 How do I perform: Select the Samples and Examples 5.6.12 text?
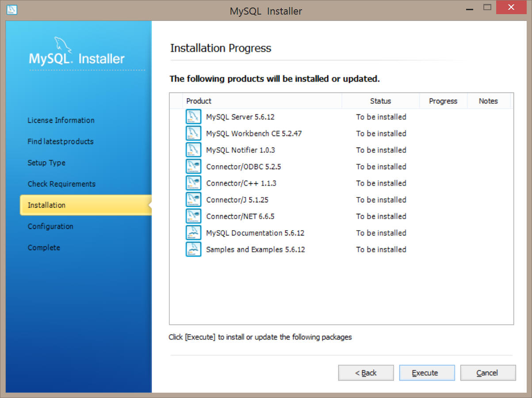256,250
